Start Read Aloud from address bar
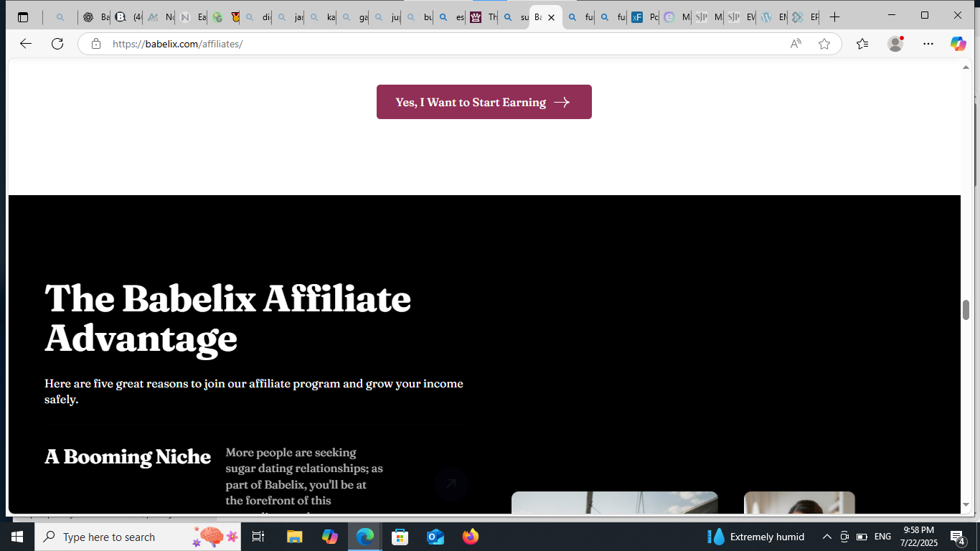The image size is (980, 551). click(796, 44)
